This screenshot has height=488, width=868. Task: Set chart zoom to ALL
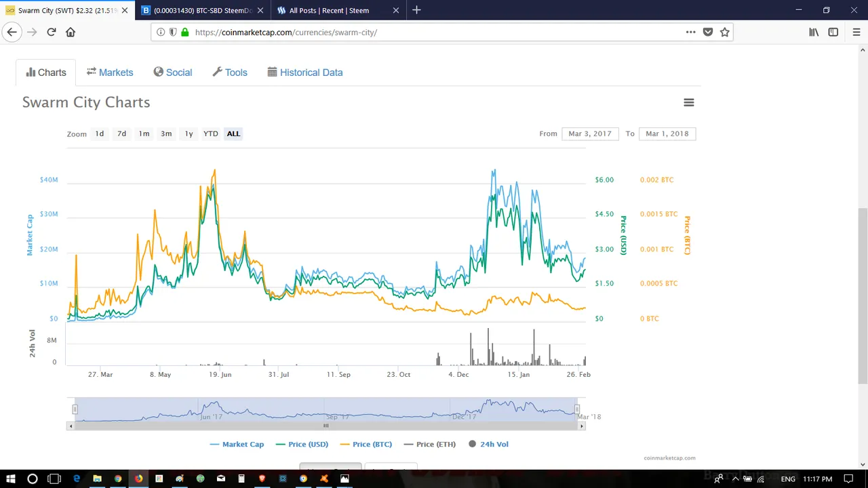click(x=233, y=134)
